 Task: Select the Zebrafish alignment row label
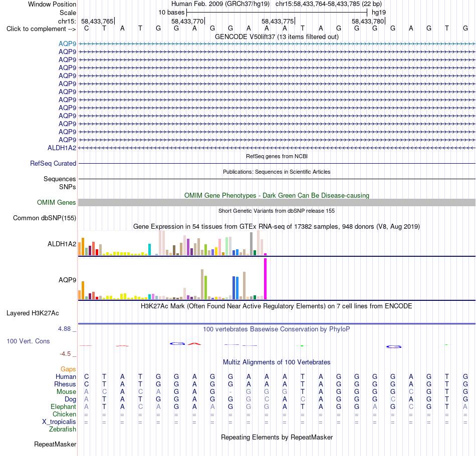click(x=63, y=429)
